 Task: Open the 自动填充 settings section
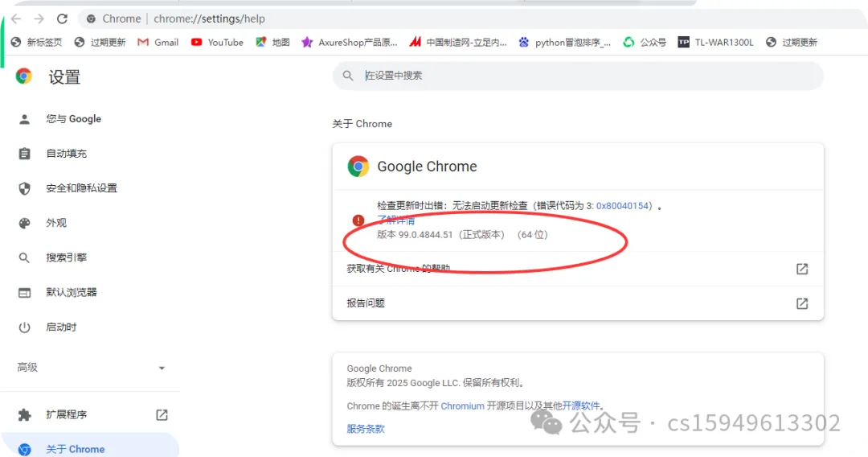pos(67,154)
